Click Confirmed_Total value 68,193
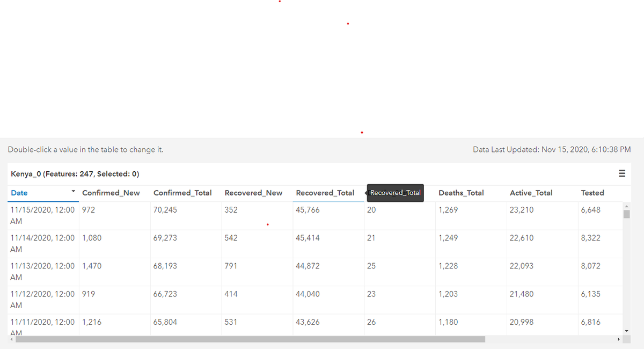The width and height of the screenshot is (644, 349). [165, 266]
